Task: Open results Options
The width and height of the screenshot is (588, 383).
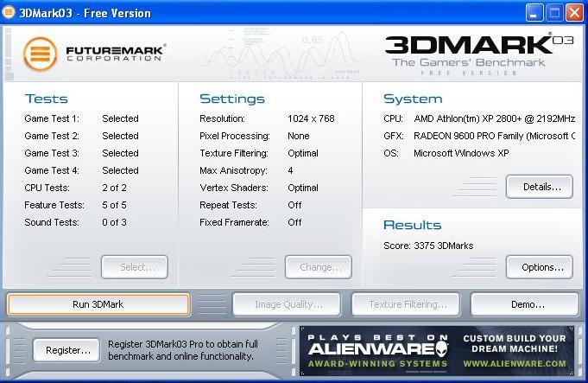Action: click(x=540, y=267)
